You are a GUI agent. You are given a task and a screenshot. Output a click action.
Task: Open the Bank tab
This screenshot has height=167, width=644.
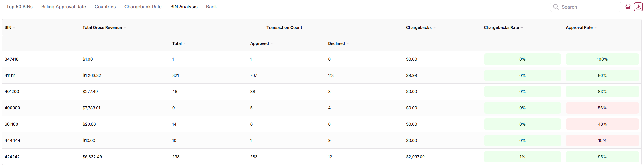click(212, 7)
